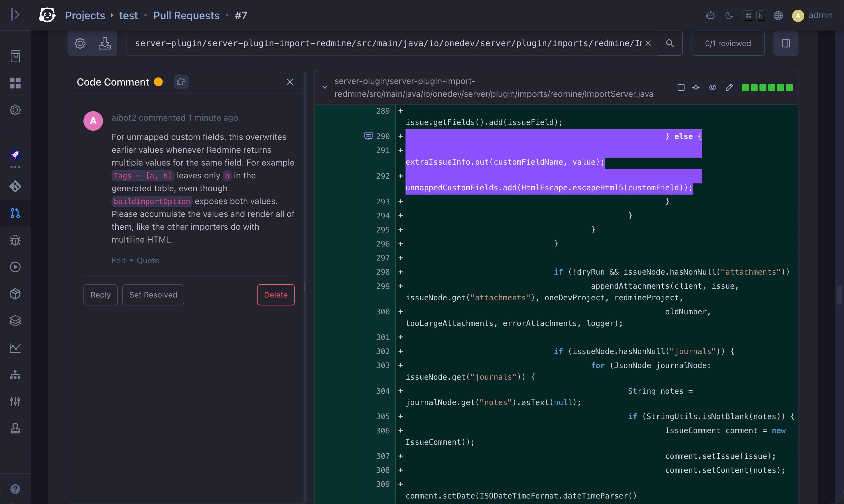Toggle the side panel layout icon
Screen dimensions: 844x504
point(786,43)
